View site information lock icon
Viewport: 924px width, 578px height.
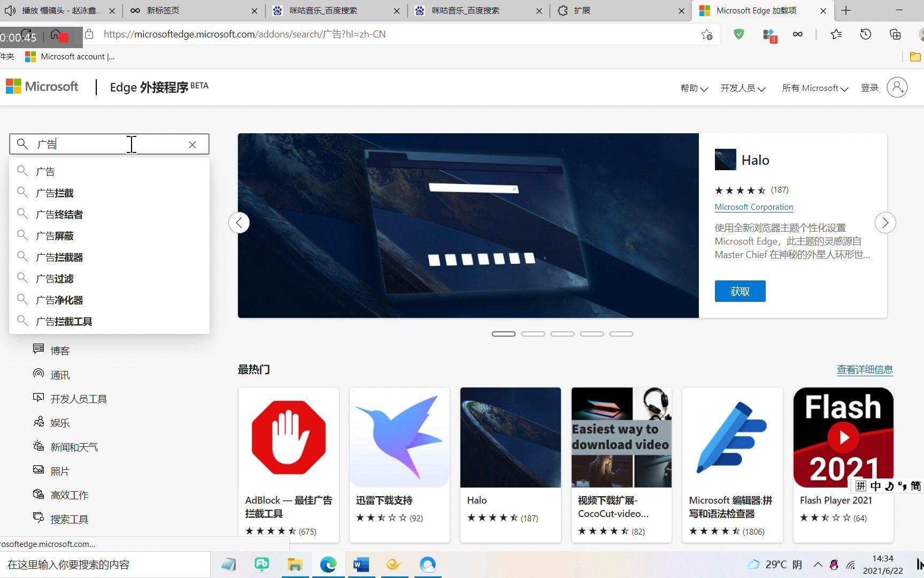pyautogui.click(x=89, y=34)
